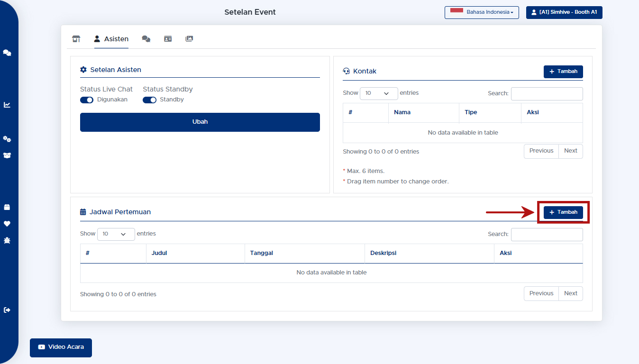Click Tambah in the Jadwal Pertemuan panel

coord(563,212)
